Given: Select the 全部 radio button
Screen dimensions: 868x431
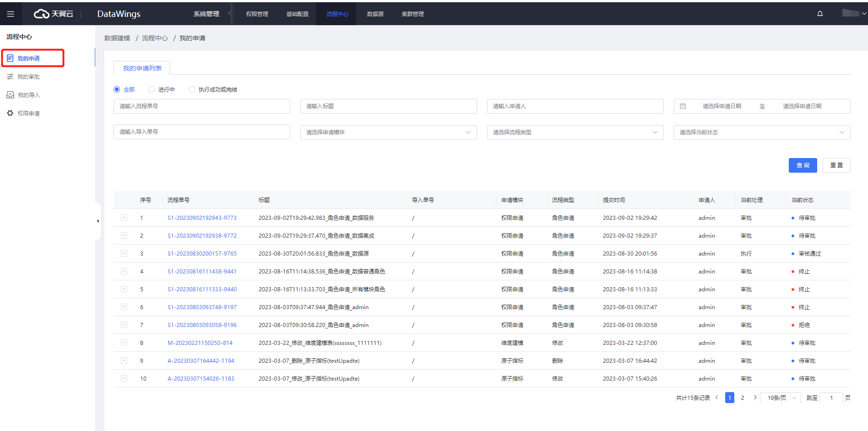Looking at the screenshot, I should (x=117, y=89).
